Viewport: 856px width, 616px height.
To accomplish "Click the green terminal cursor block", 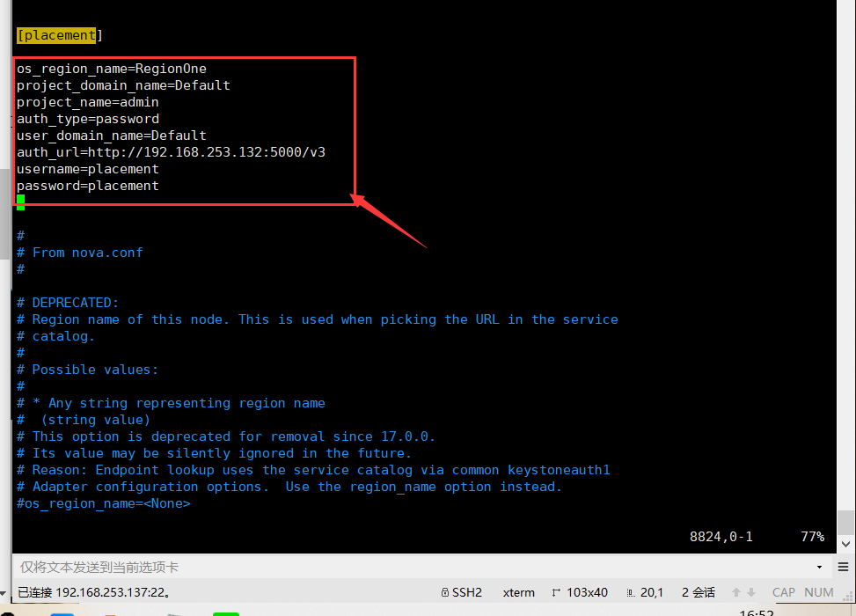I will (21, 202).
